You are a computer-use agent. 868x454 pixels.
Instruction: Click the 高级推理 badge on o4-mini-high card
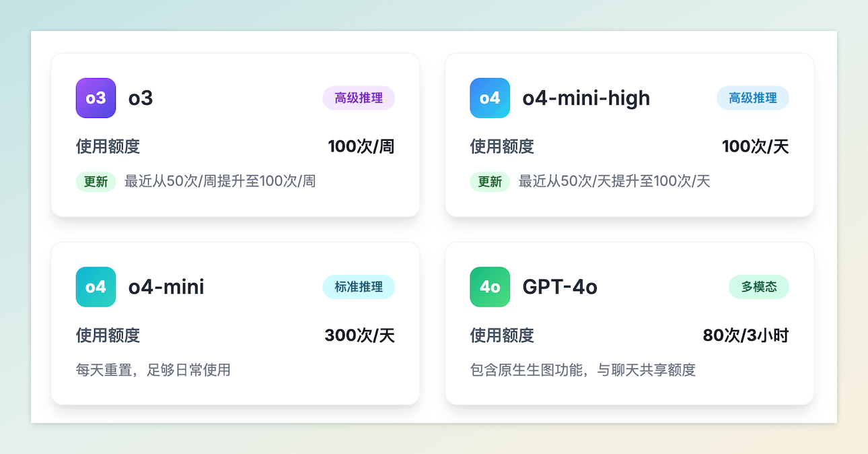(753, 98)
